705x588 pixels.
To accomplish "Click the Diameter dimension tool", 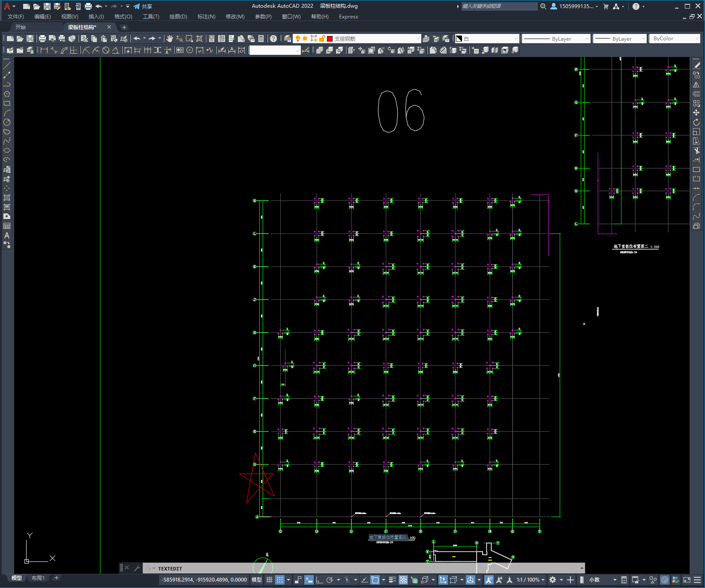I will (106, 50).
